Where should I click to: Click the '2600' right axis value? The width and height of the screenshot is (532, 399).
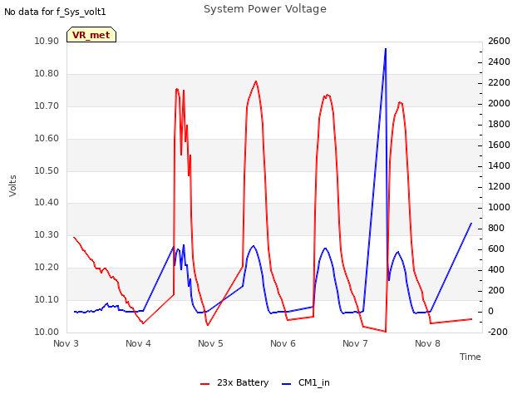point(499,42)
